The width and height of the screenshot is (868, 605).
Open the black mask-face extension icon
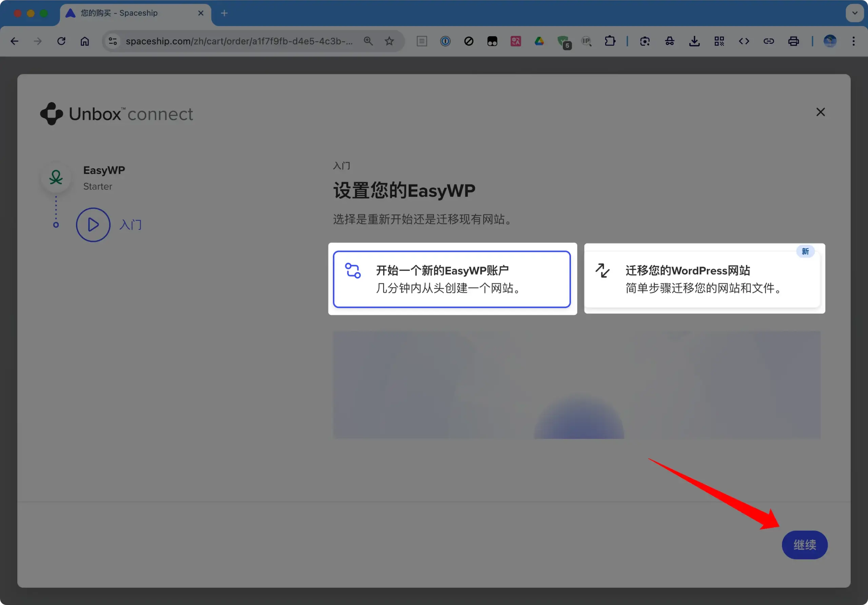tap(492, 41)
